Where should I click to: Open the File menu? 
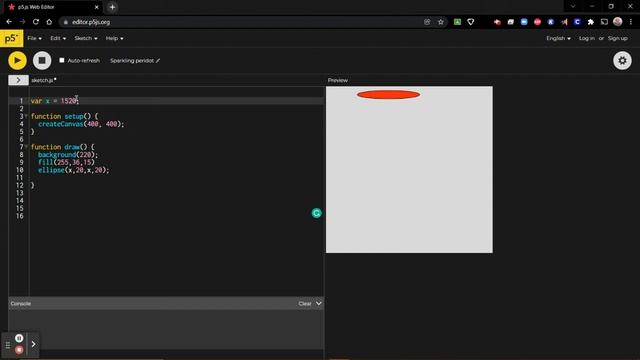[34, 38]
